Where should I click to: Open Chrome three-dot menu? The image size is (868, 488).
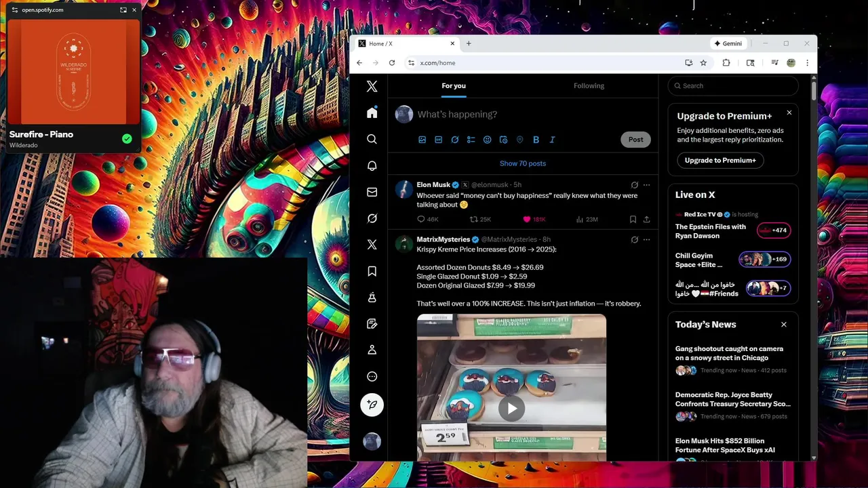point(807,63)
